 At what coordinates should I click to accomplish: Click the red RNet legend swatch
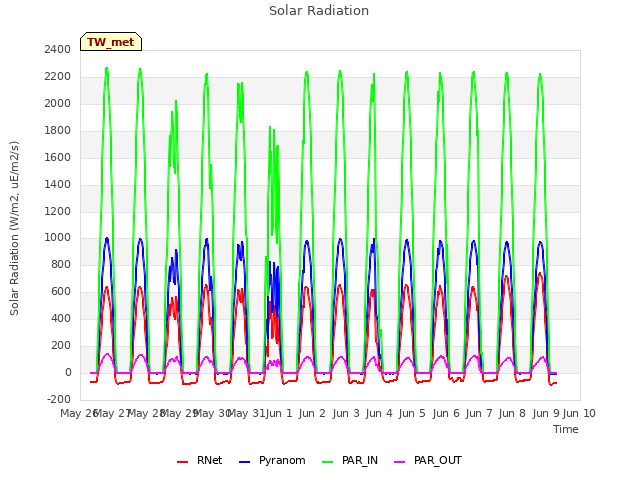point(182,462)
